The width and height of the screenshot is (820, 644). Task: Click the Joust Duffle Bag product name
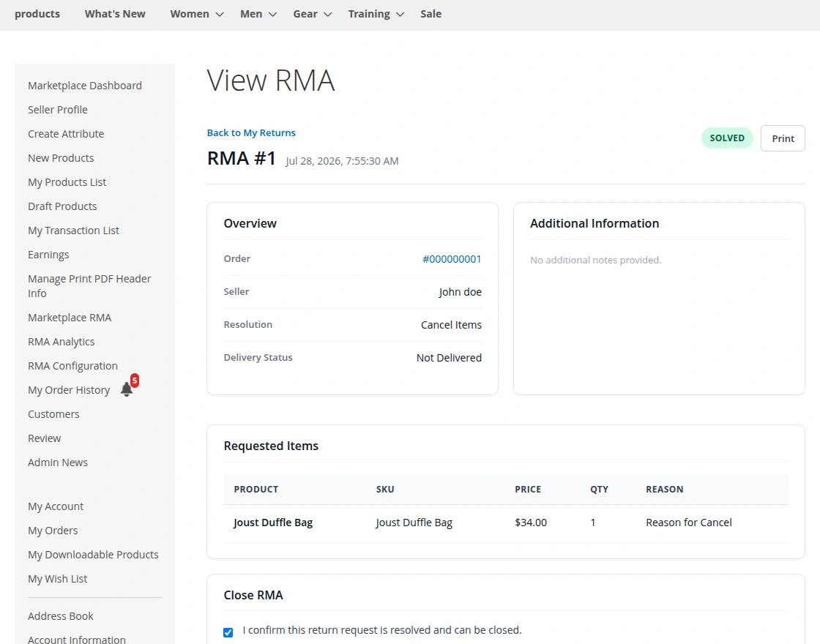tap(273, 523)
